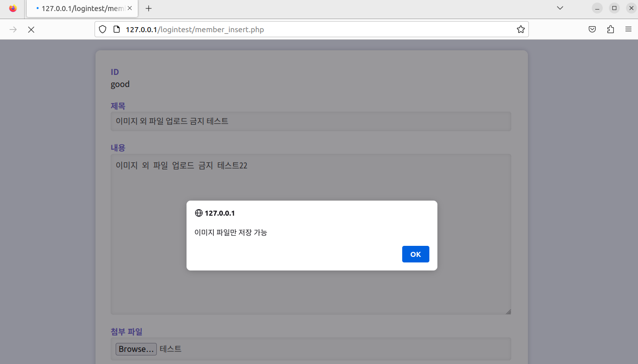The height and width of the screenshot is (364, 638).
Task: Click OK in the alert dialog
Action: (415, 254)
